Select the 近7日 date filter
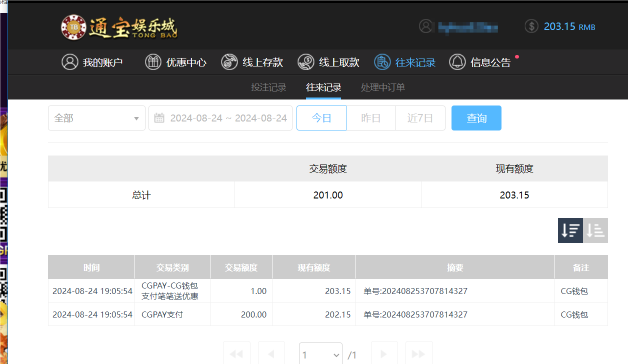The image size is (628, 364). (420, 118)
